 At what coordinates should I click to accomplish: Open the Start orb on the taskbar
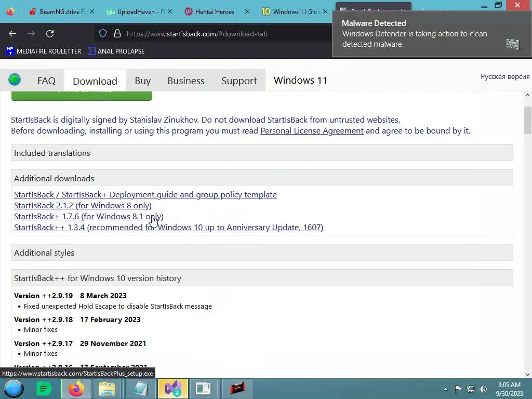(x=14, y=389)
